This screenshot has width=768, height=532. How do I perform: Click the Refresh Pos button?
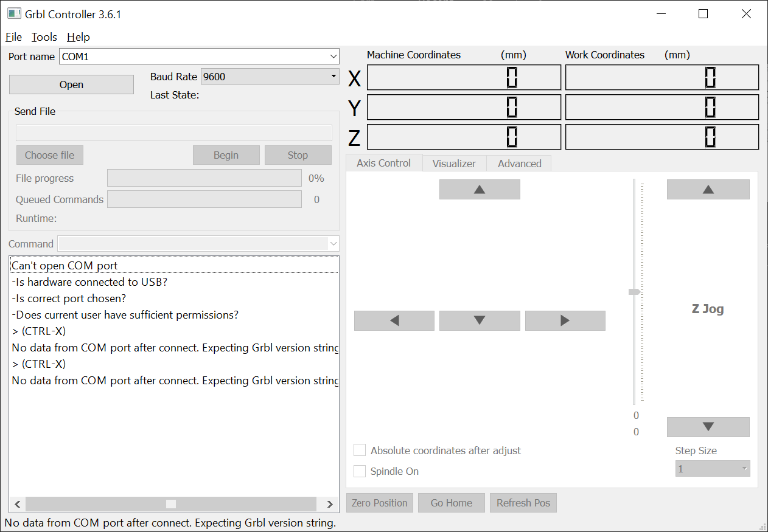pos(523,503)
